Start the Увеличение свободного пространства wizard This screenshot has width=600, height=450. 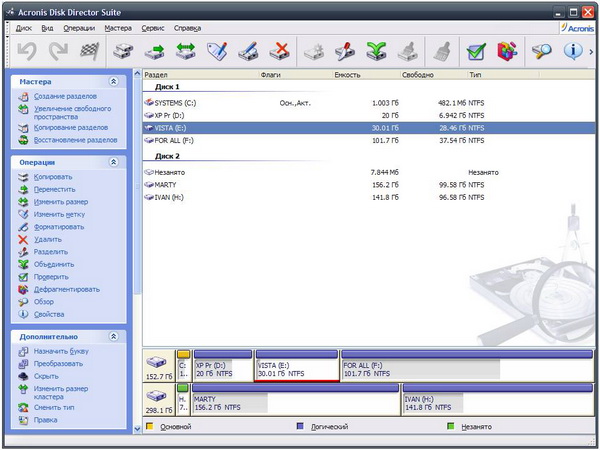[x=72, y=113]
